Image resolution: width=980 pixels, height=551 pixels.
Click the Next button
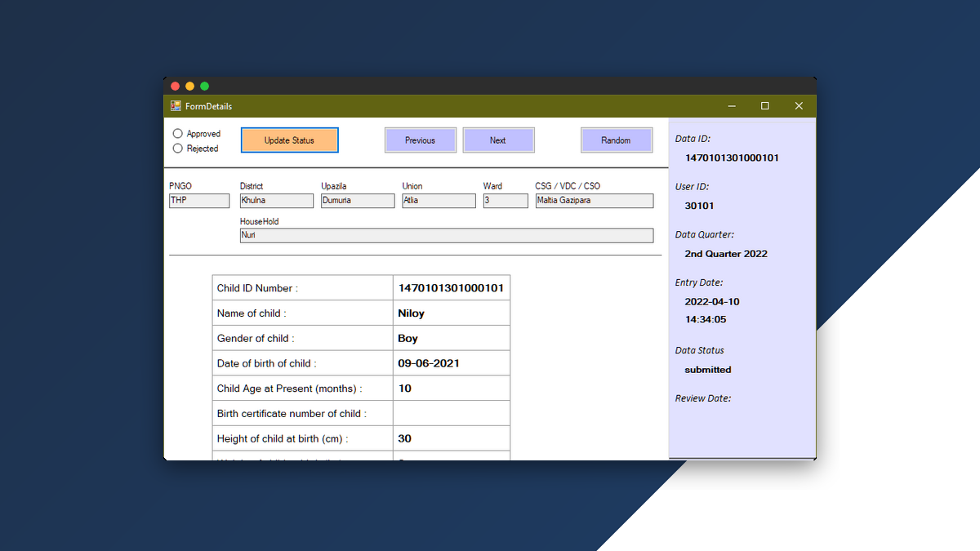[x=498, y=140]
